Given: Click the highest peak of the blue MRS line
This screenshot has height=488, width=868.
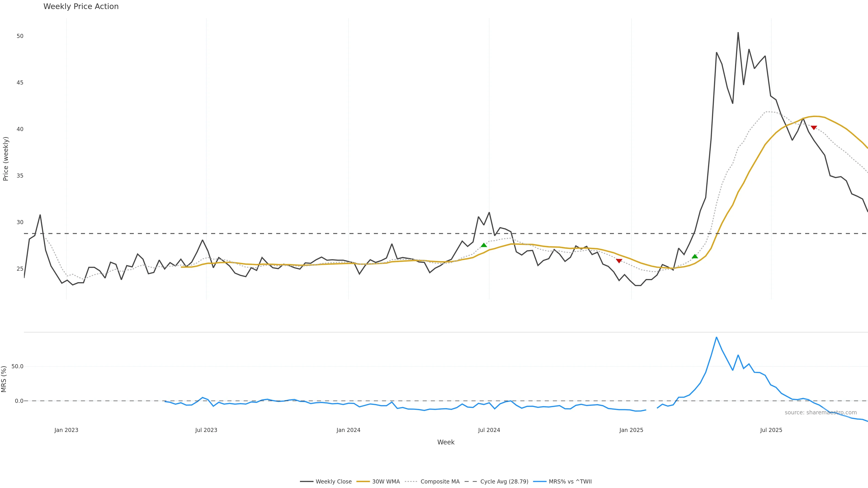Looking at the screenshot, I should (x=716, y=338).
